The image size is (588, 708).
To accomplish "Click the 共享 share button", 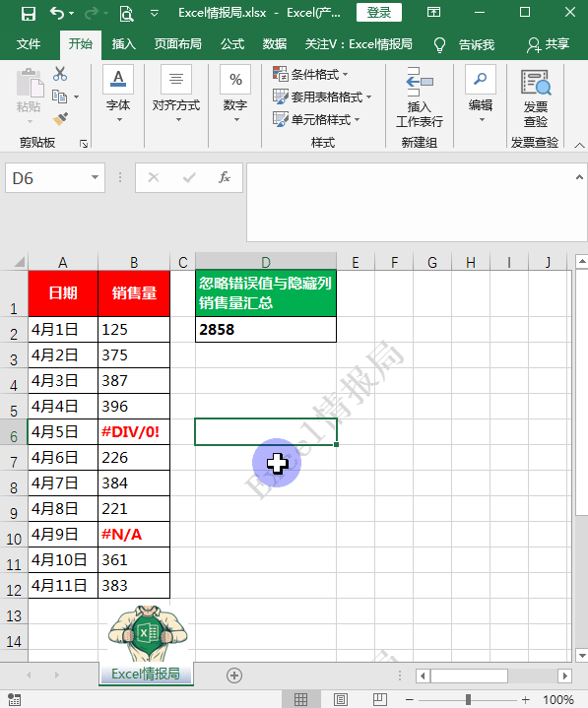I will point(549,44).
